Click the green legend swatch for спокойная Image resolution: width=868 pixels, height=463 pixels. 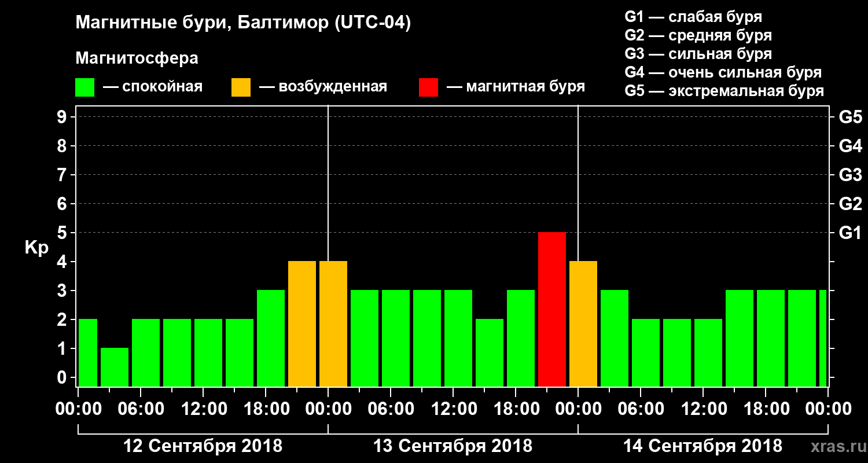(x=84, y=87)
